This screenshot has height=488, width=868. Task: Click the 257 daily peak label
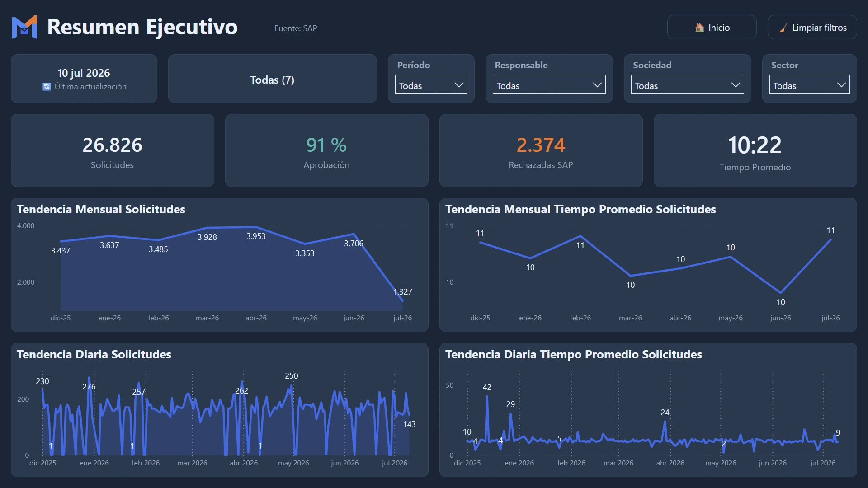click(x=139, y=392)
